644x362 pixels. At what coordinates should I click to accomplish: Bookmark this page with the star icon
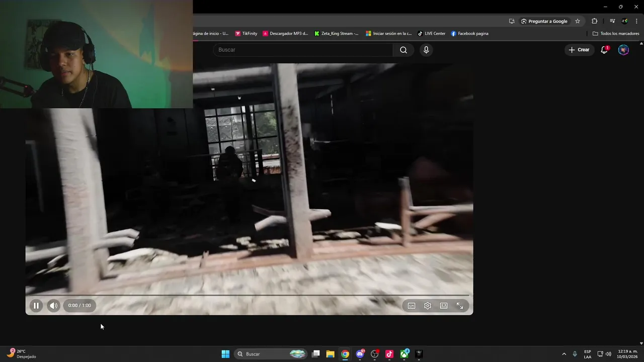578,21
